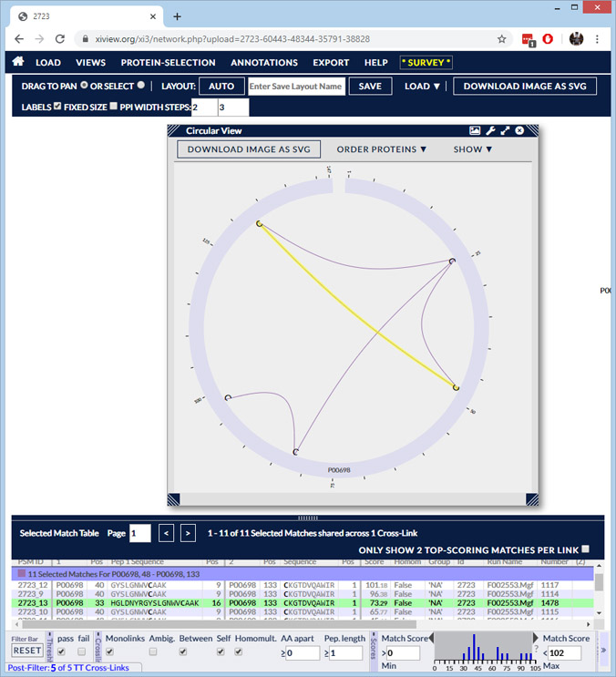Image resolution: width=616 pixels, height=677 pixels.
Task: Click the Opera-style red O extension icon
Action: [548, 39]
